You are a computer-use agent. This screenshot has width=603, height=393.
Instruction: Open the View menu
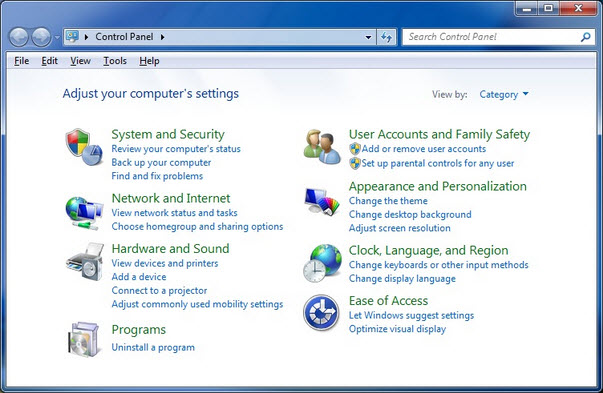tap(80, 61)
